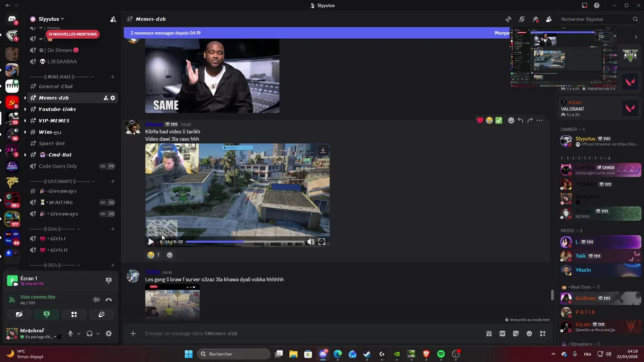Viewport: 644px width, 362px height.
Task: Join the On Stream voice channel
Action: point(63,50)
